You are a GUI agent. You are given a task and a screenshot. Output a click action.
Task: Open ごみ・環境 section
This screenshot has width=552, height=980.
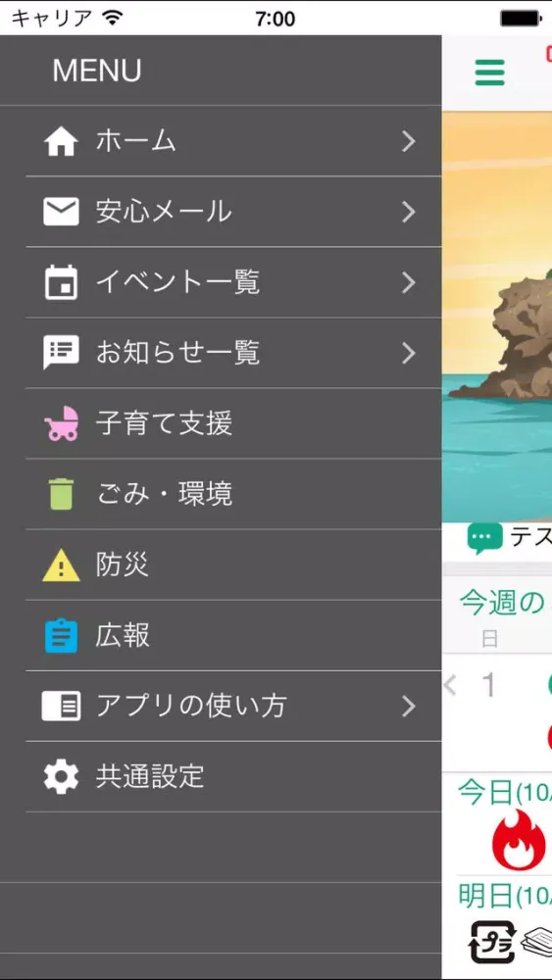(233, 494)
